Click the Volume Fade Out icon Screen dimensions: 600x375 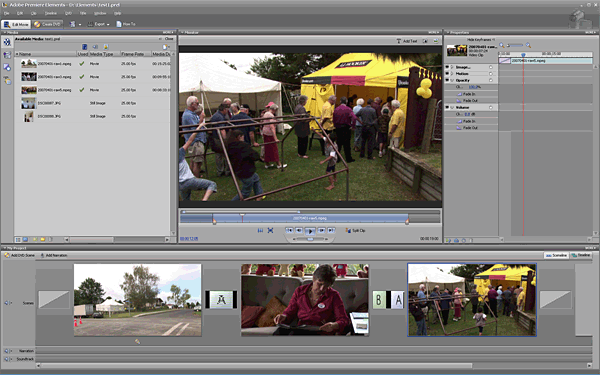459,128
